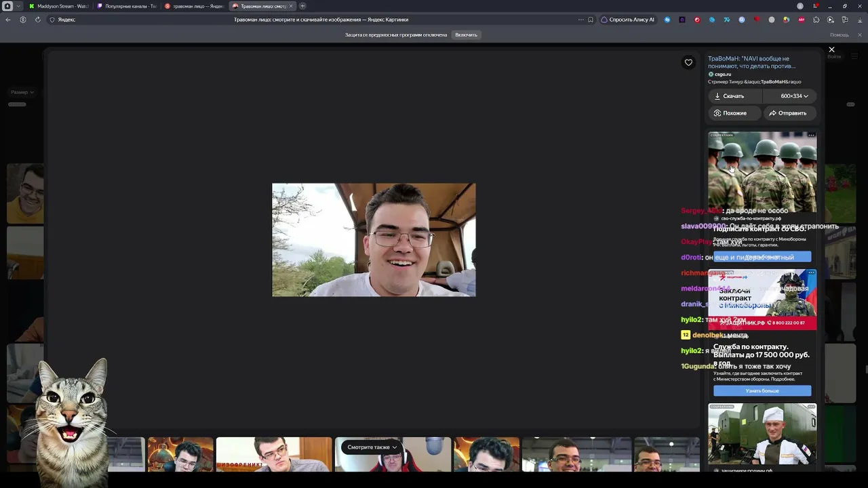The image size is (868, 488).
Task: Open the ABP ad blocker extension
Action: (802, 20)
